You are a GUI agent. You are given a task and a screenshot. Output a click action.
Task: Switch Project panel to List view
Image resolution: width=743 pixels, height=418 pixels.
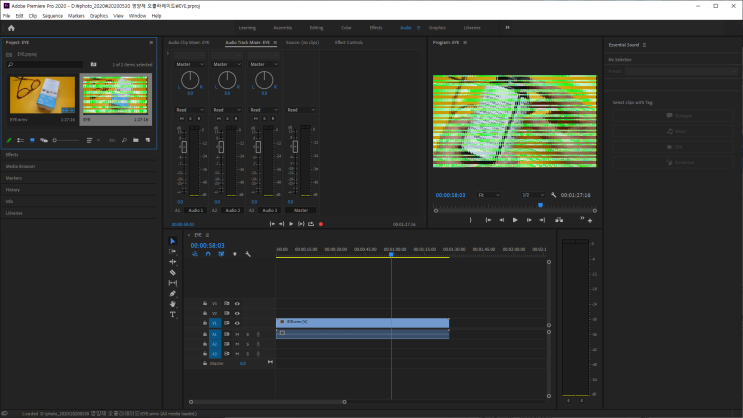pos(20,140)
